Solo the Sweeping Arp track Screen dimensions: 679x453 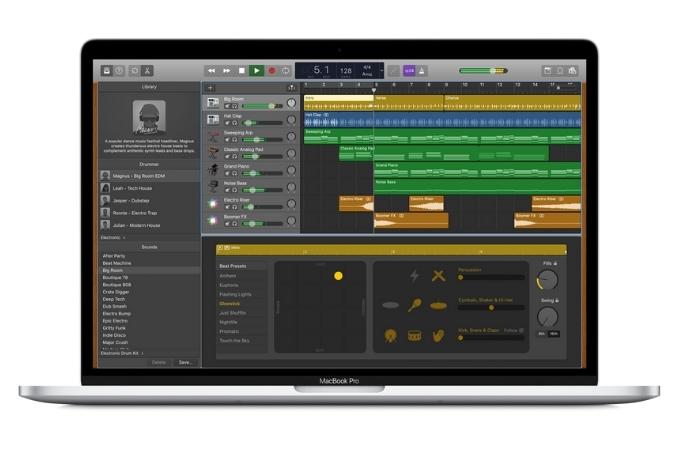[x=235, y=139]
